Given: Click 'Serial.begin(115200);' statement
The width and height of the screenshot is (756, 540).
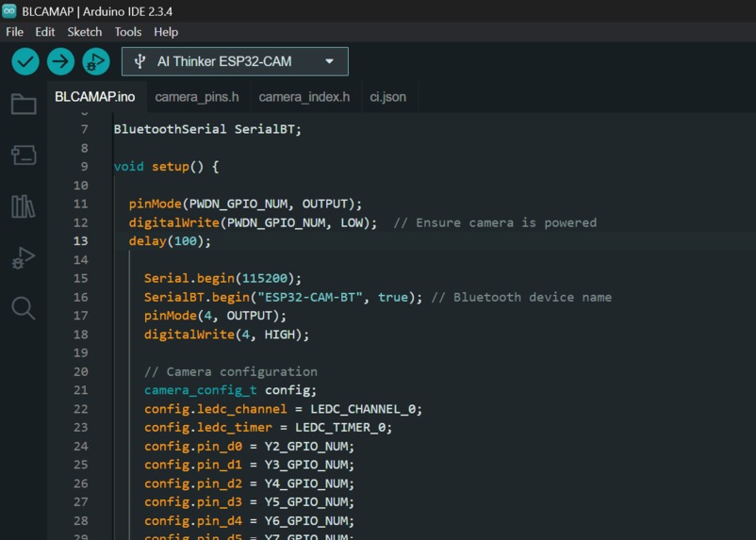Looking at the screenshot, I should [x=222, y=278].
